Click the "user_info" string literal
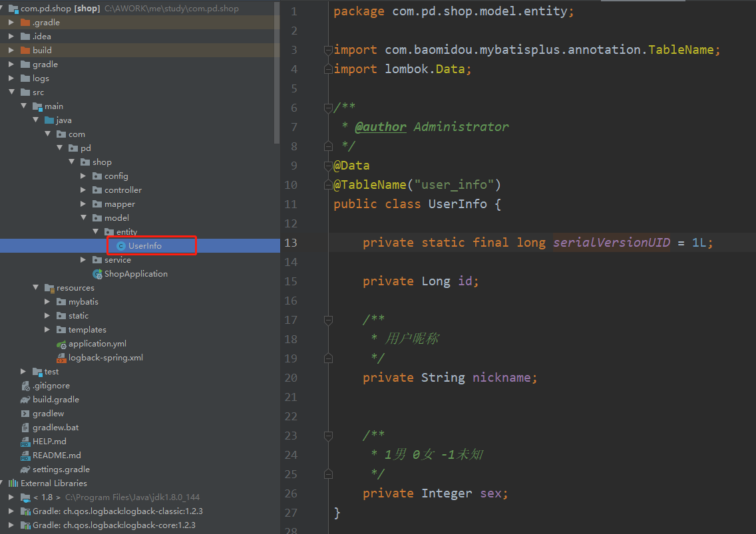Screen dimensions: 756x534 pos(454,185)
